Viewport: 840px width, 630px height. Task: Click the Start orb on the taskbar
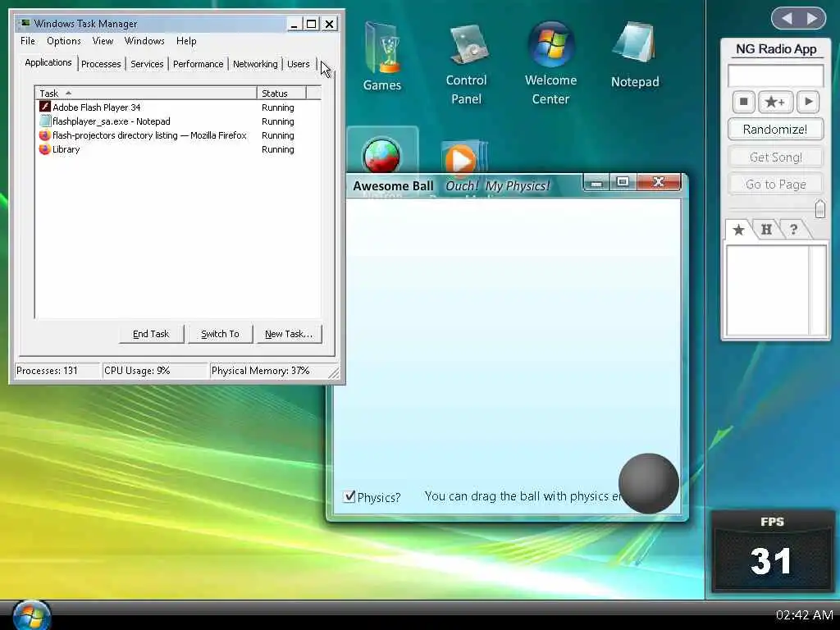click(x=32, y=614)
